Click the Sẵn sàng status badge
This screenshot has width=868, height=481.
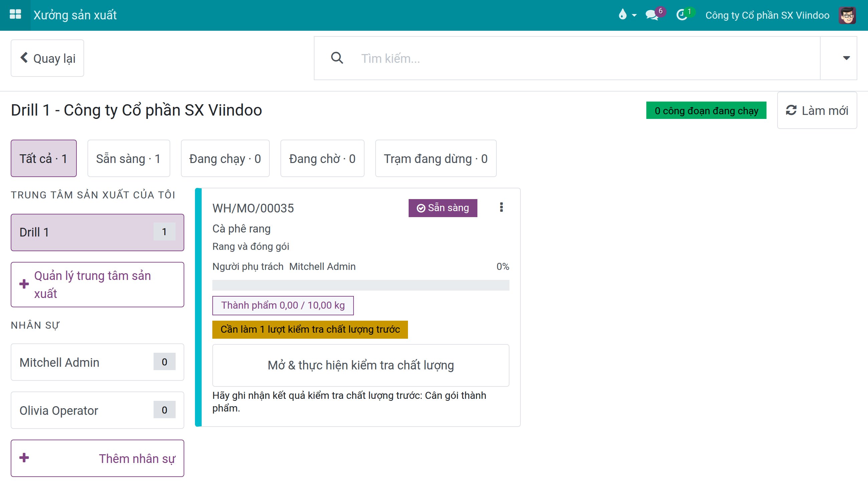(443, 208)
